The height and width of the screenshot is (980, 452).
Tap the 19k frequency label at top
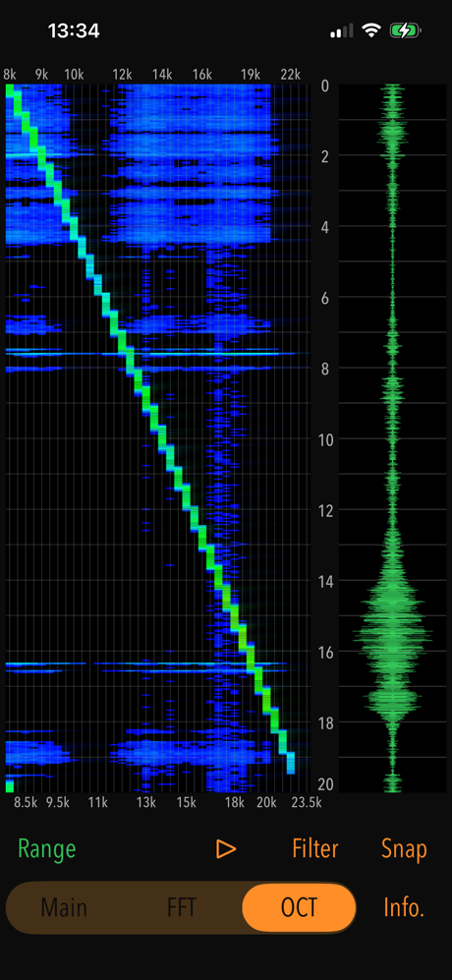[x=250, y=75]
